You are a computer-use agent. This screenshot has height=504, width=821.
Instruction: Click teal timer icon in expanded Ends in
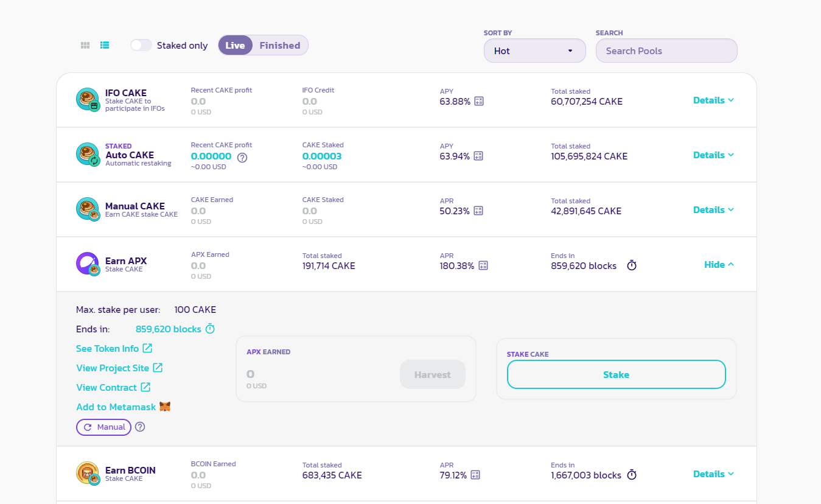[x=210, y=329]
